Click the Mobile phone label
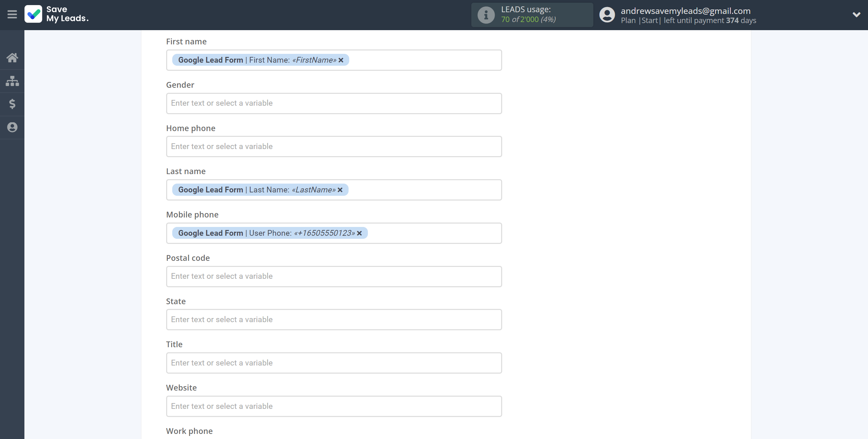 192,215
